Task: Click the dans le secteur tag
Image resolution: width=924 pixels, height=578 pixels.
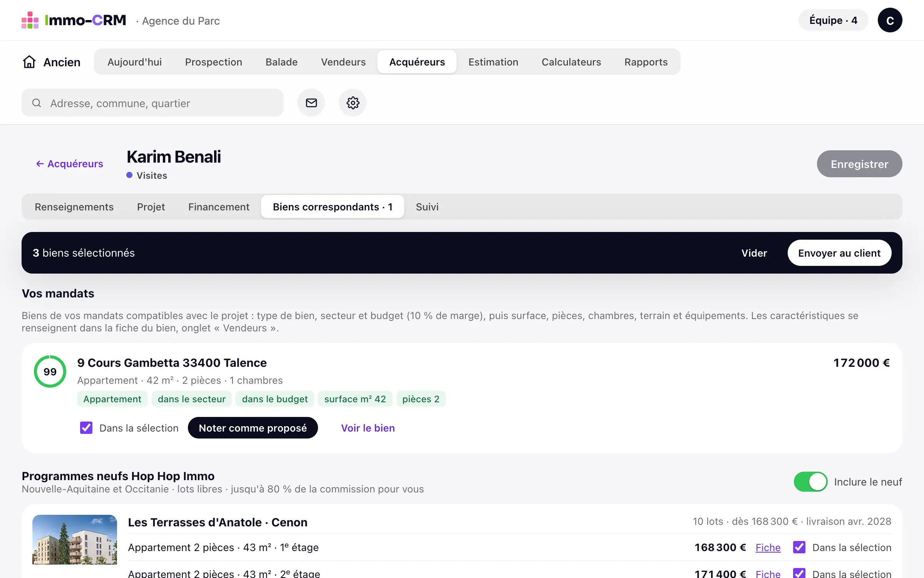Action: (191, 399)
